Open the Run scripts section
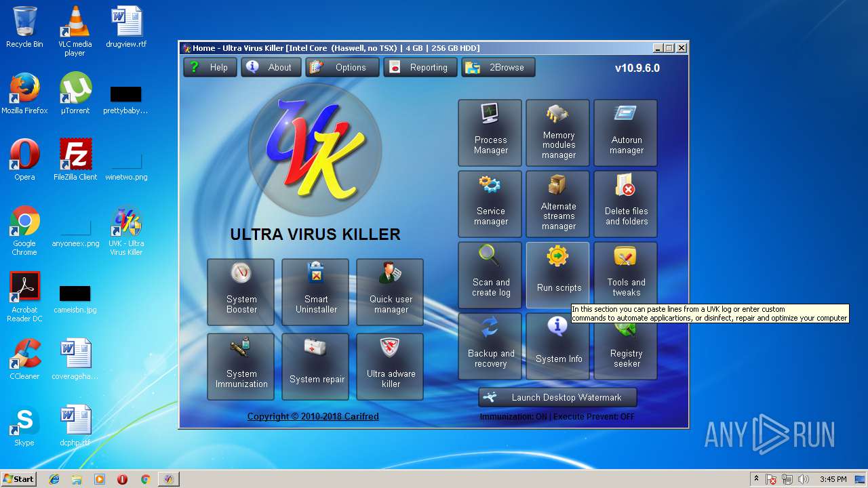The height and width of the screenshot is (488, 868). pyautogui.click(x=558, y=275)
